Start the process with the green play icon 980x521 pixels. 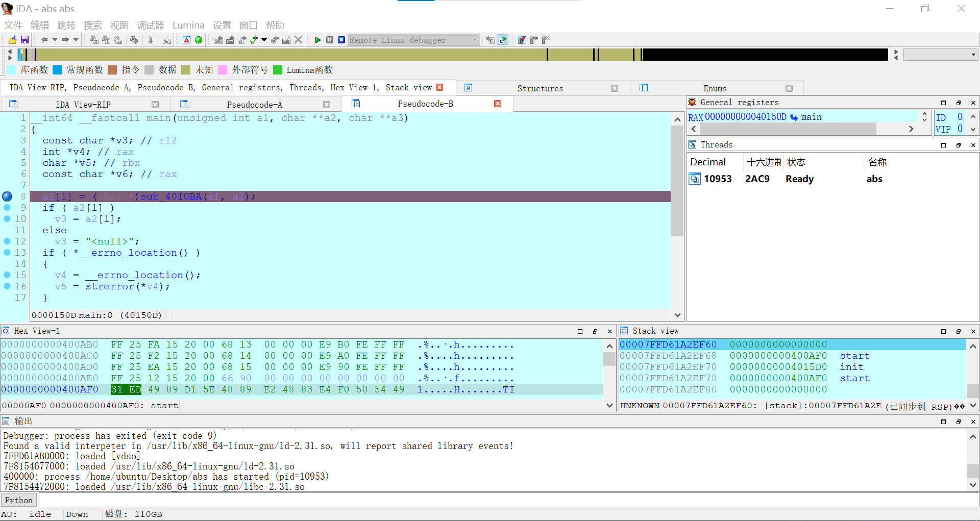(x=317, y=40)
